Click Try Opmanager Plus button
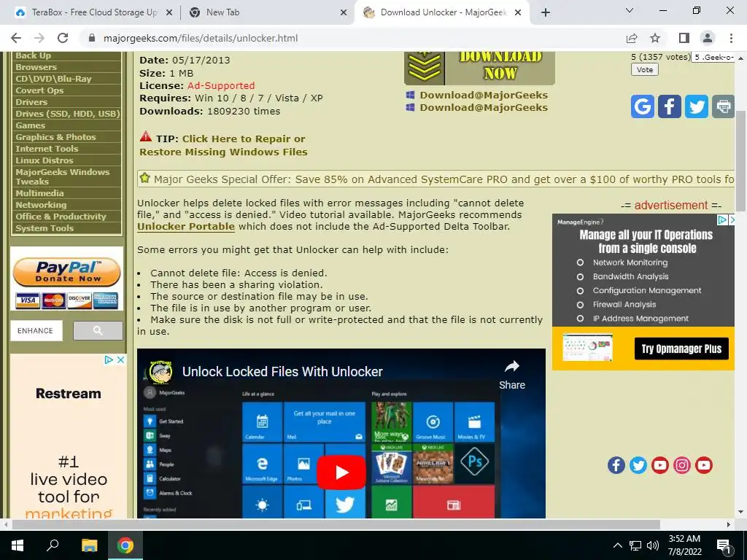The width and height of the screenshot is (747, 560). click(681, 349)
